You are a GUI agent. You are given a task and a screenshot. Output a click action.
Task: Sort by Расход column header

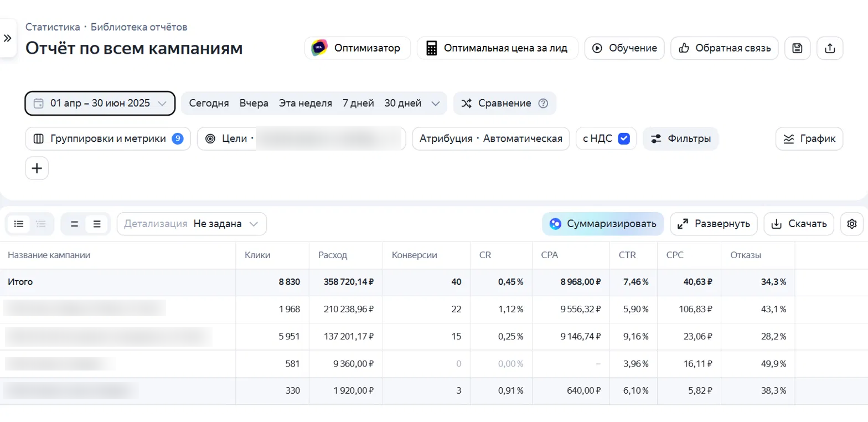pos(333,255)
